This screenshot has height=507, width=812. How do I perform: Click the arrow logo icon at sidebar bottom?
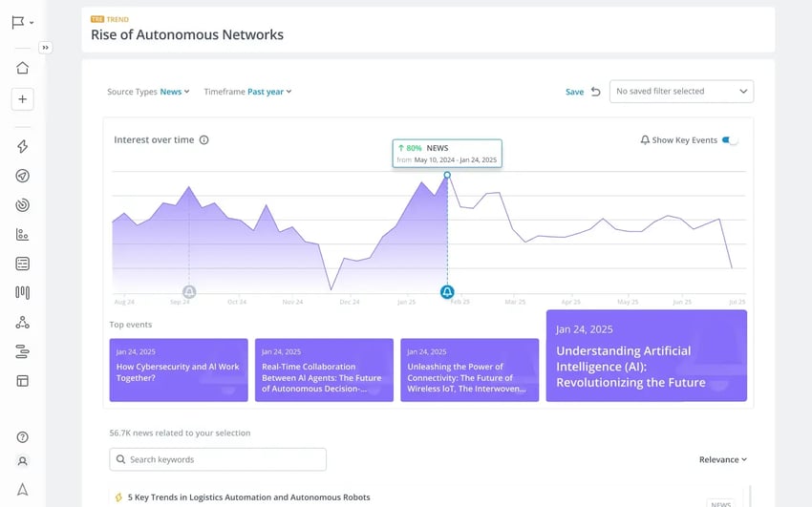[x=22, y=490]
